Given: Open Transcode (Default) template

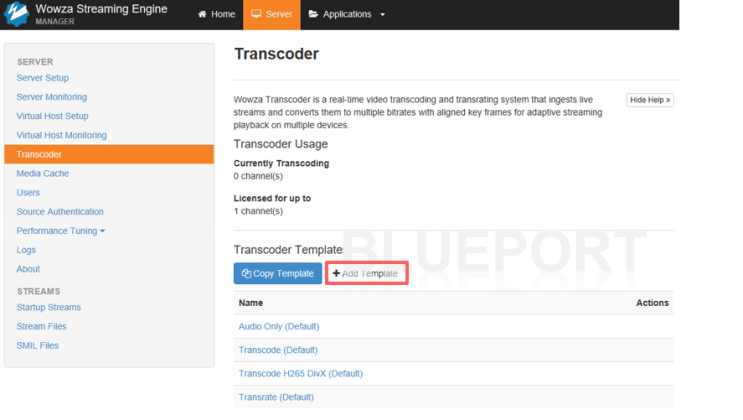Looking at the screenshot, I should click(x=278, y=350).
